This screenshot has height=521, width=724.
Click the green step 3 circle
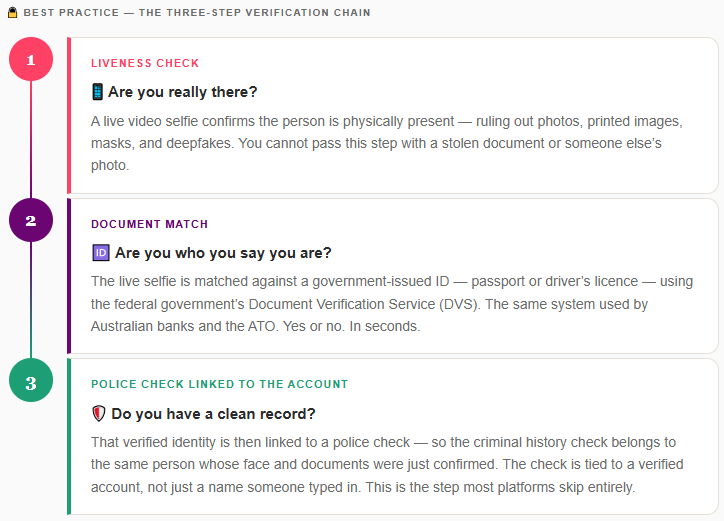[x=30, y=381]
